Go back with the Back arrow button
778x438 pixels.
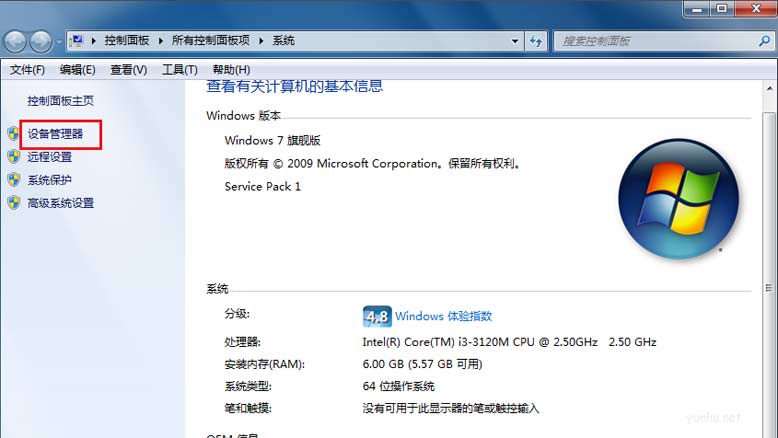coord(15,42)
